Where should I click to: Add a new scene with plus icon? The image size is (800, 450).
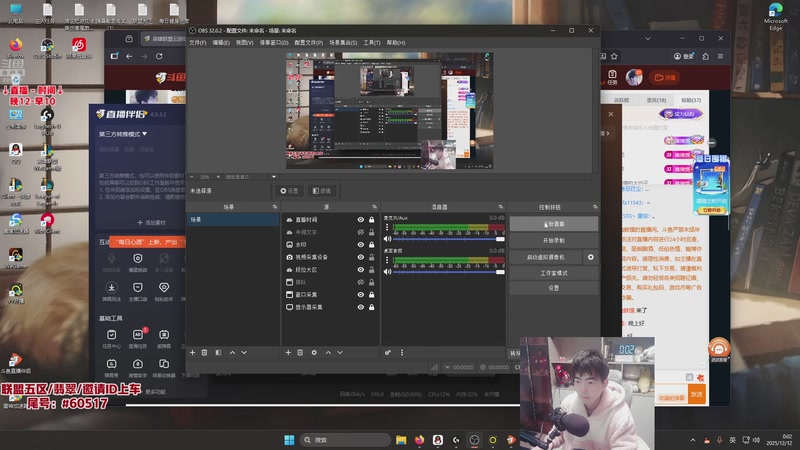pos(192,353)
